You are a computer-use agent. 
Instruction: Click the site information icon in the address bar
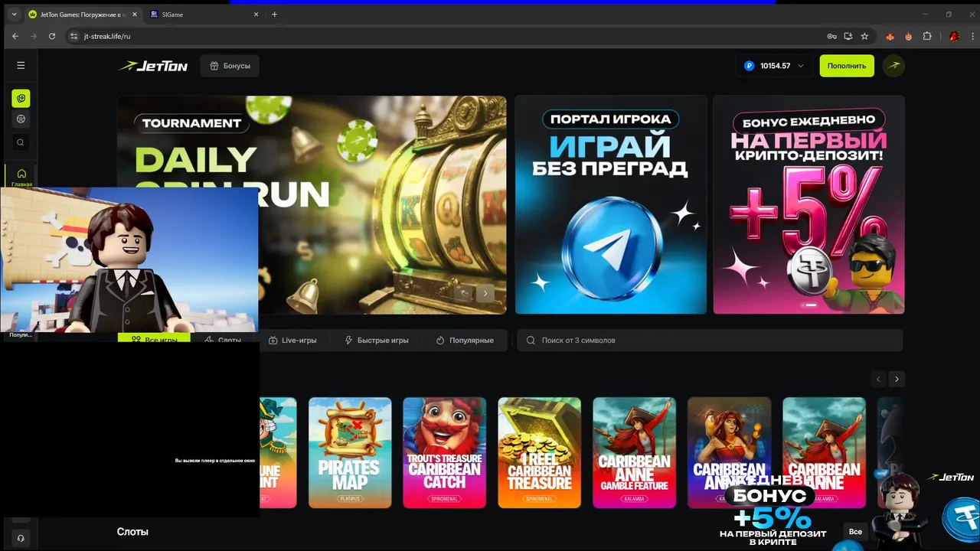pos(74,36)
